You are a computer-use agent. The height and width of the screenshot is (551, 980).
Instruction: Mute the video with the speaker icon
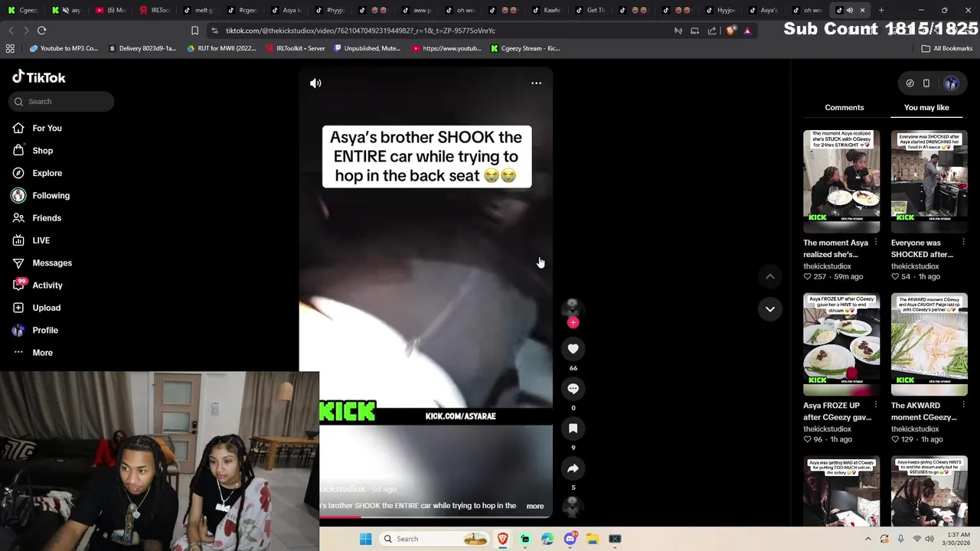click(315, 83)
